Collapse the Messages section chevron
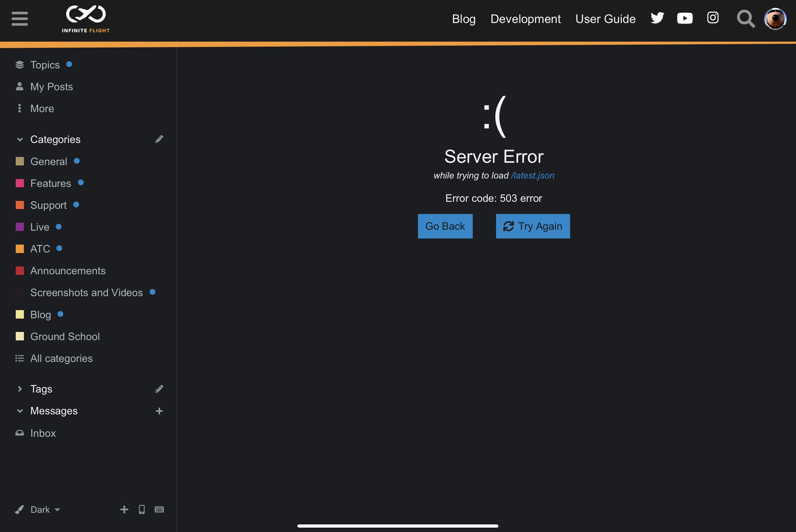The height and width of the screenshot is (532, 796). click(x=20, y=411)
